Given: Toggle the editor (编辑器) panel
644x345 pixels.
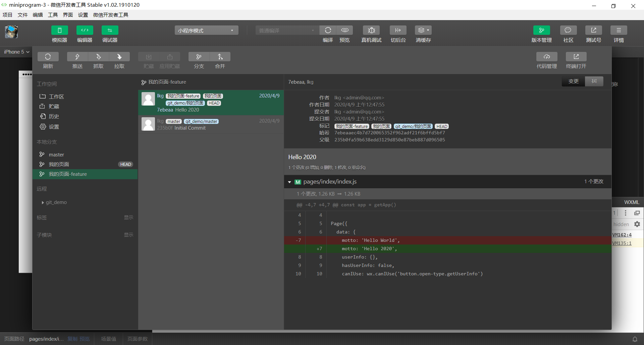Looking at the screenshot, I should coord(85,30).
